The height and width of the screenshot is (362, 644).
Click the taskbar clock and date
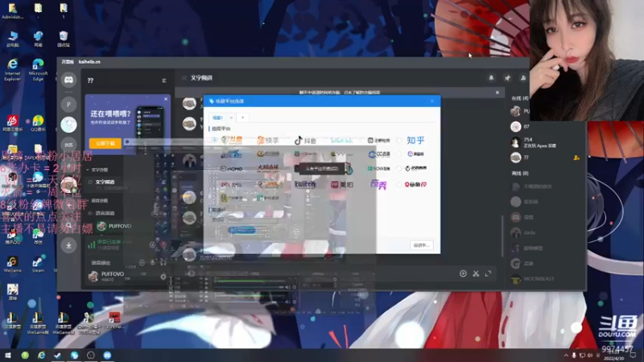615,356
